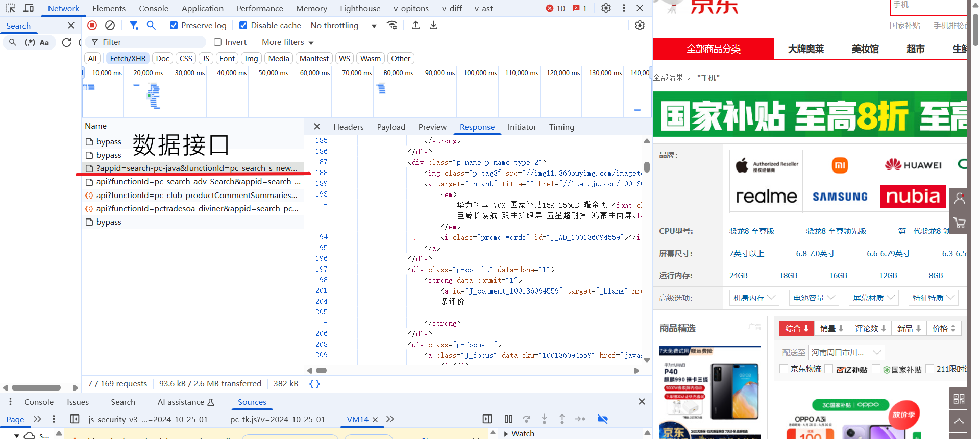
Task: Toggle the device toolbar icon
Action: pyautogui.click(x=29, y=8)
